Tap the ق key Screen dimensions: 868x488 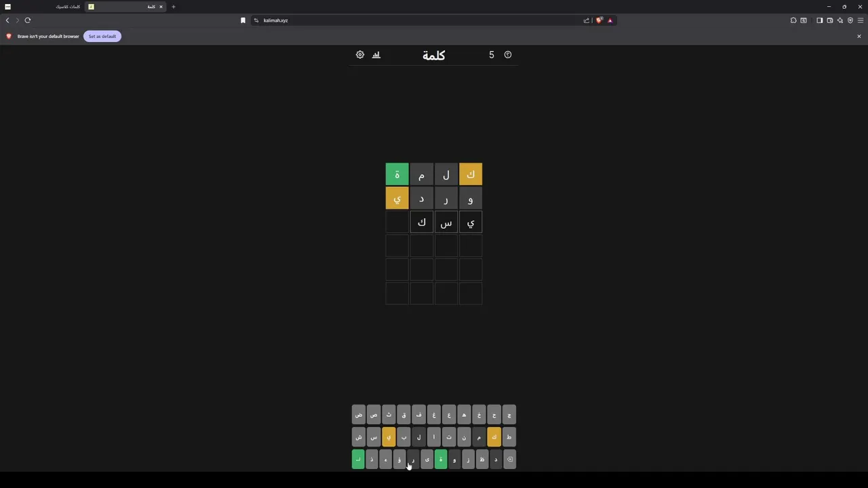tap(403, 415)
